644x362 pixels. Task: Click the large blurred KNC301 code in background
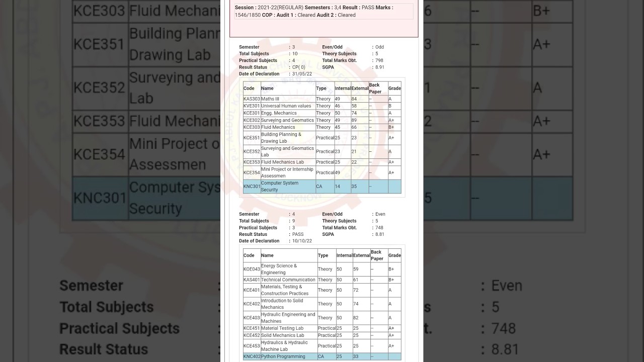coord(99,198)
